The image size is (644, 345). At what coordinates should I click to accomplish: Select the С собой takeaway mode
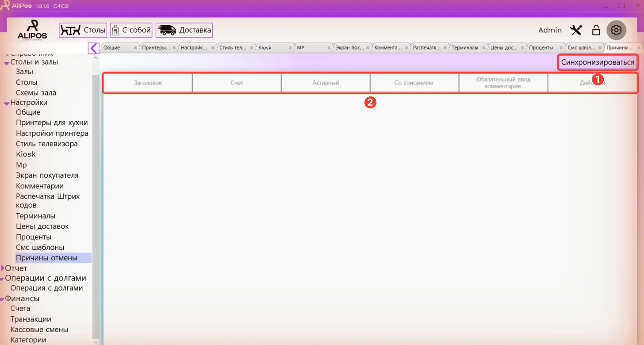click(x=131, y=30)
